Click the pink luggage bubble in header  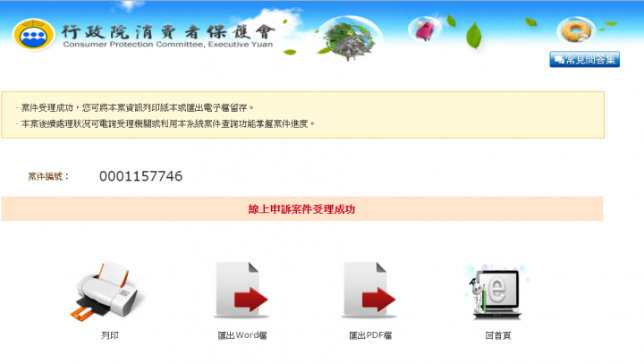[425, 30]
